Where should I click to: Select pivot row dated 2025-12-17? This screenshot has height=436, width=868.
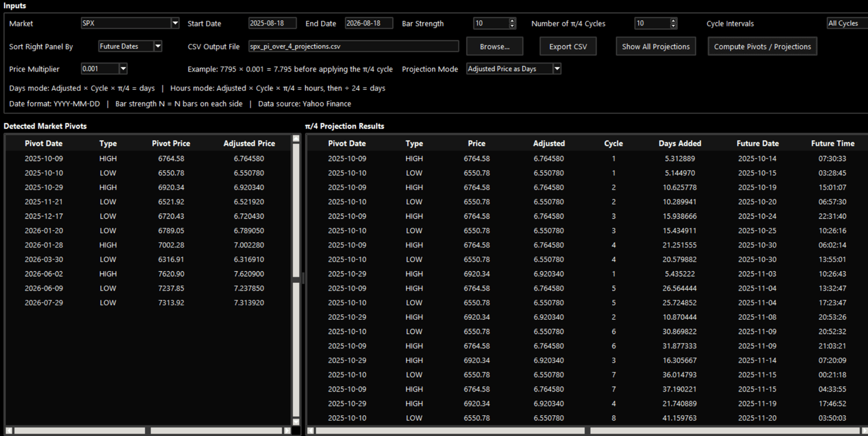pos(148,216)
